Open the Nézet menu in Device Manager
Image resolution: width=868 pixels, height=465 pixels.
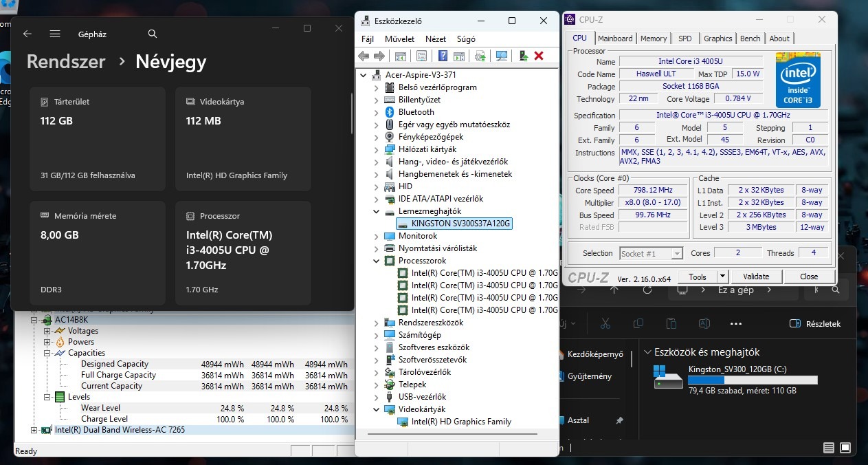[x=436, y=39]
